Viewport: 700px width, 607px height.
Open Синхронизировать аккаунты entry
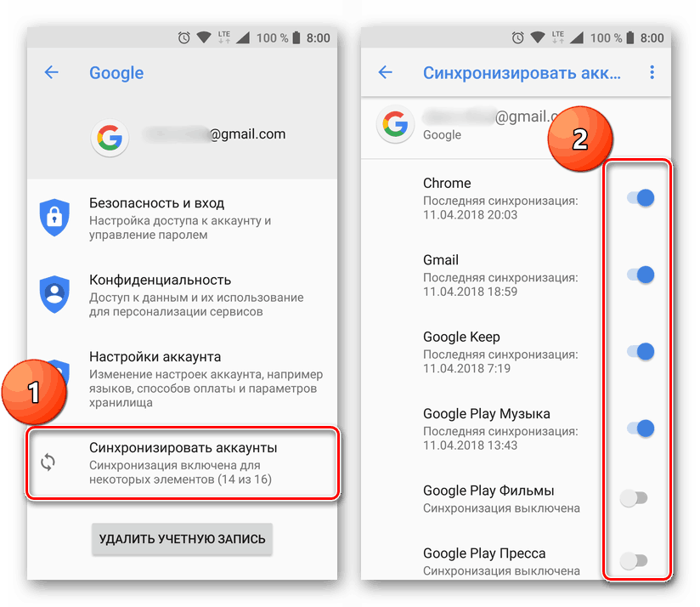coord(182,462)
